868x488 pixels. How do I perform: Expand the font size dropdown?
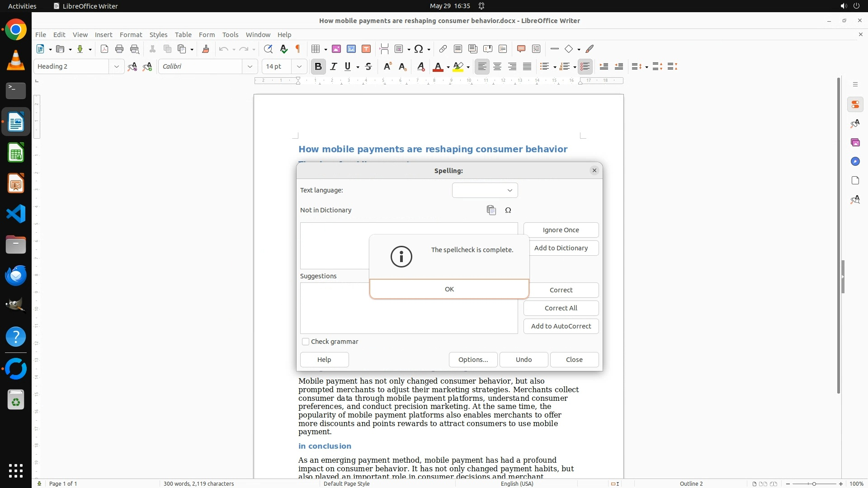[x=299, y=66]
